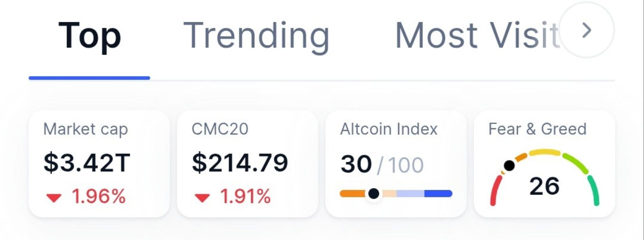Open the CMC20 index label
Screen dimensions: 644x240
tap(220, 129)
